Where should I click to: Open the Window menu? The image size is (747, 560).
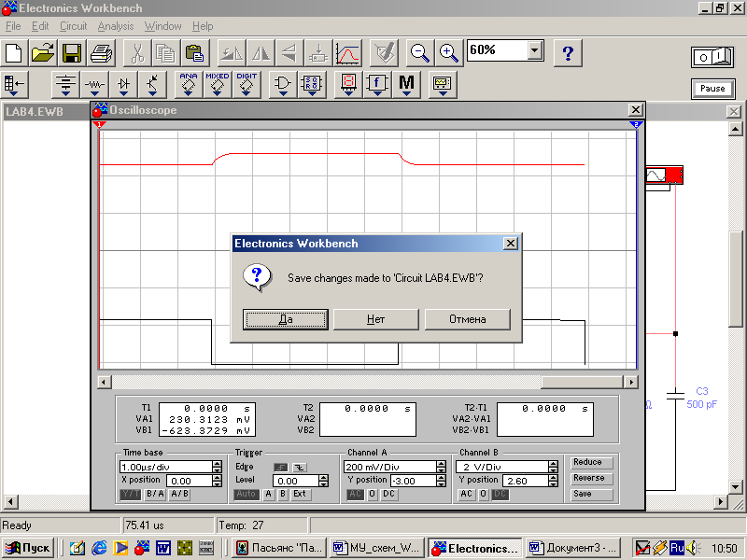(x=162, y=26)
